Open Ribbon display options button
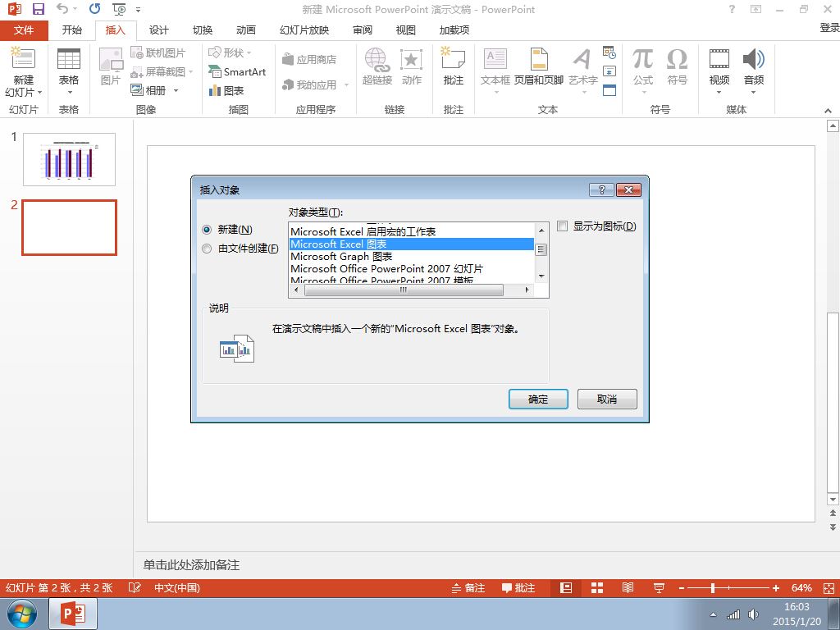Image resolution: width=840 pixels, height=630 pixels. point(756,9)
